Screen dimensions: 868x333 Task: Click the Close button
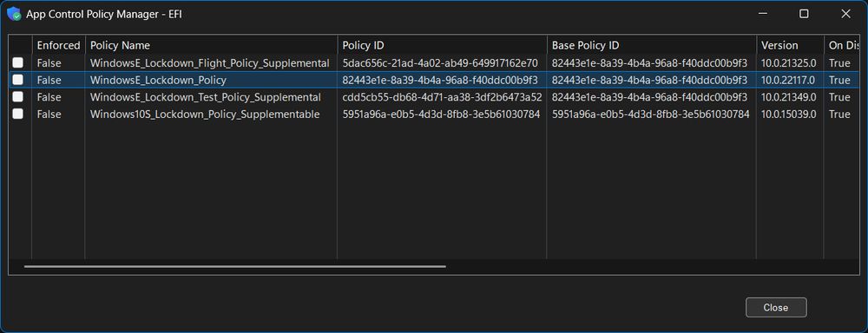(x=775, y=308)
